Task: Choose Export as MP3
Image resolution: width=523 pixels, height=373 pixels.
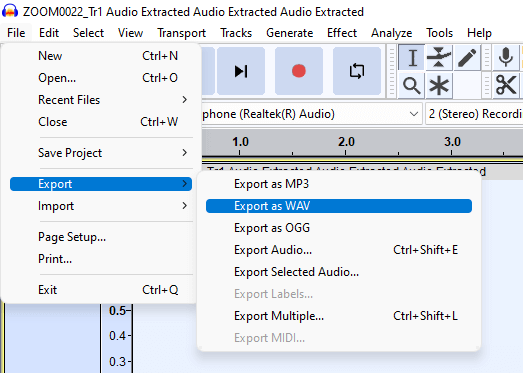Action: point(339,184)
